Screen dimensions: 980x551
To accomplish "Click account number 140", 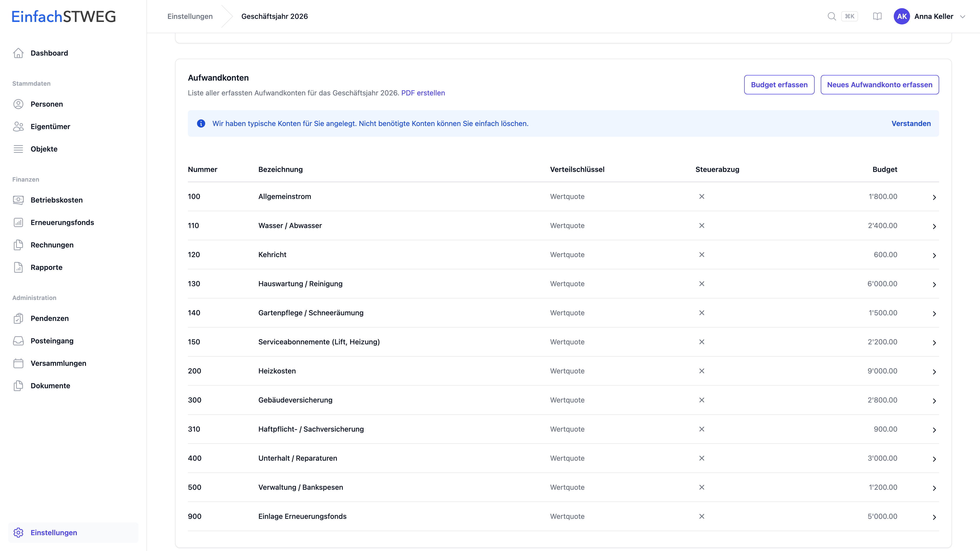I will tap(194, 312).
